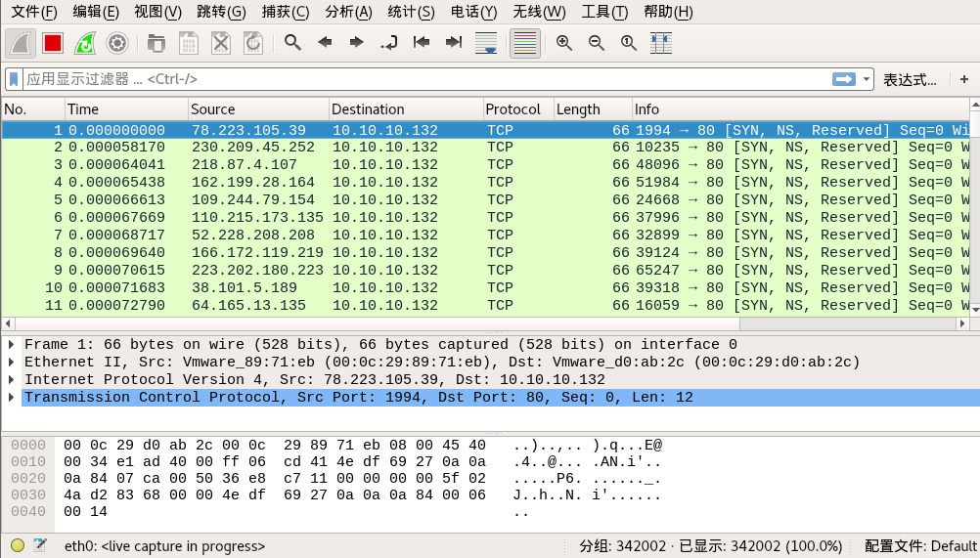Open the 文件(F) menu
This screenshot has height=558, width=980.
point(34,12)
